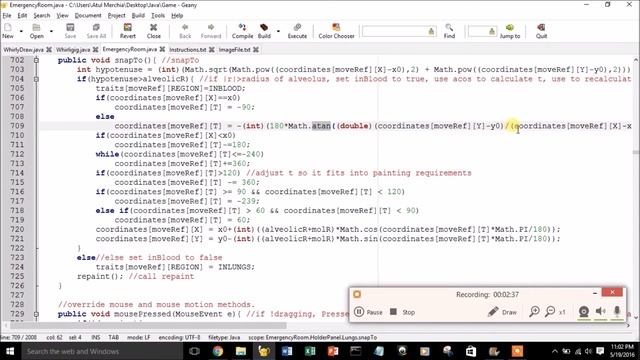Open the View menu

(x=62, y=16)
